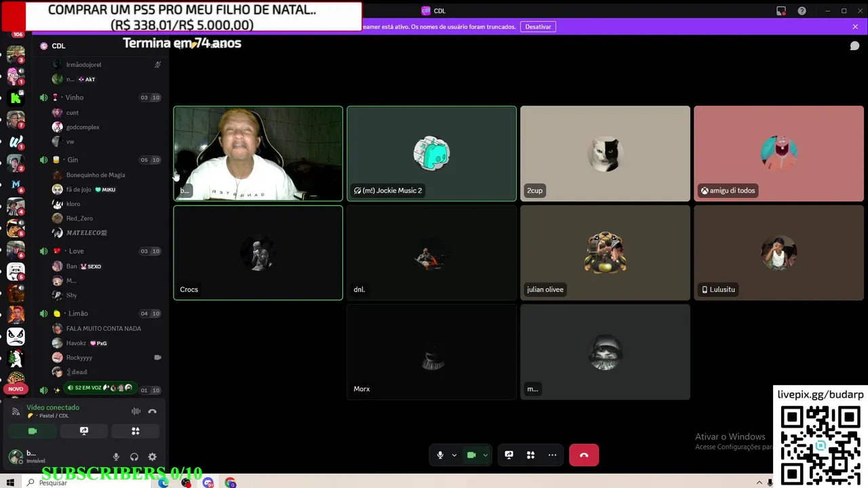The width and height of the screenshot is (868, 488).
Task: Mute microphone in the user panel
Action: click(116, 457)
